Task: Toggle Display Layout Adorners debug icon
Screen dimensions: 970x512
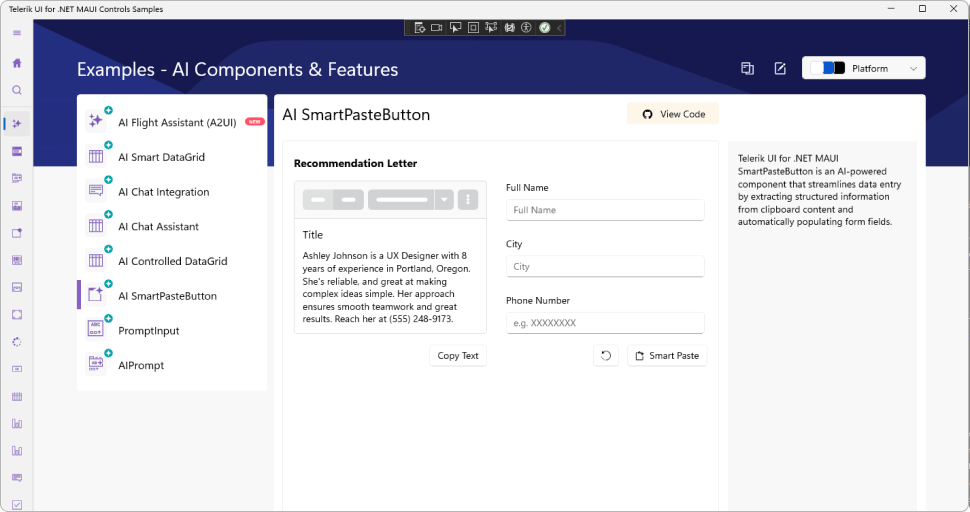Action: [x=473, y=28]
